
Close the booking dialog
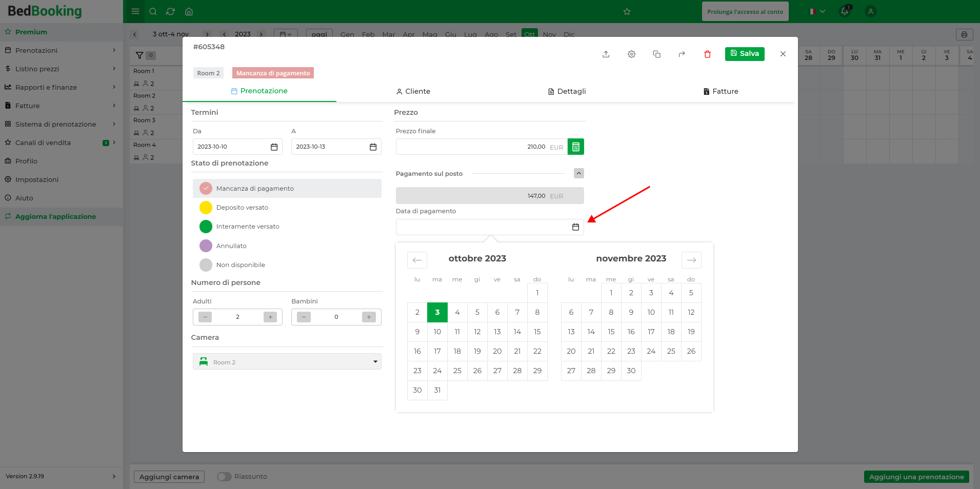(783, 54)
